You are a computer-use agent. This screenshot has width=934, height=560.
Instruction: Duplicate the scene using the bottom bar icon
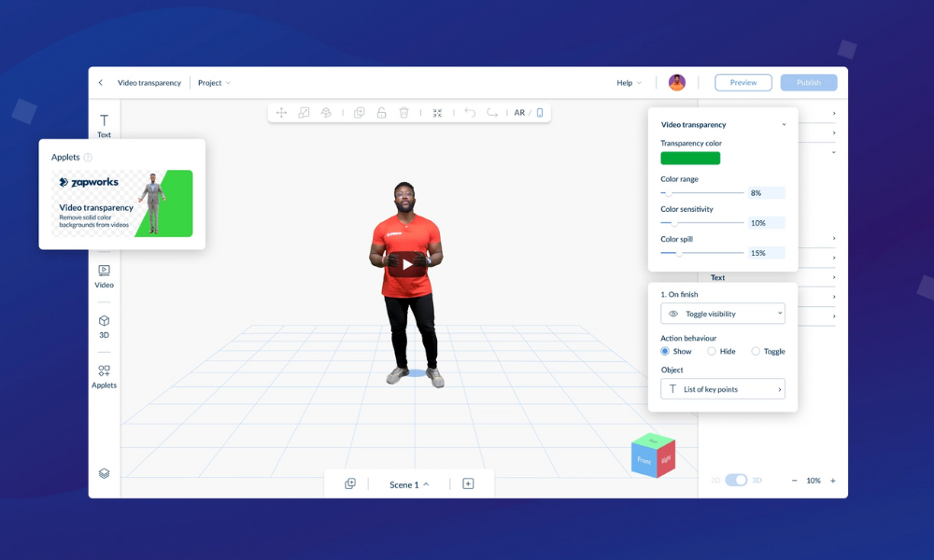[x=350, y=483]
